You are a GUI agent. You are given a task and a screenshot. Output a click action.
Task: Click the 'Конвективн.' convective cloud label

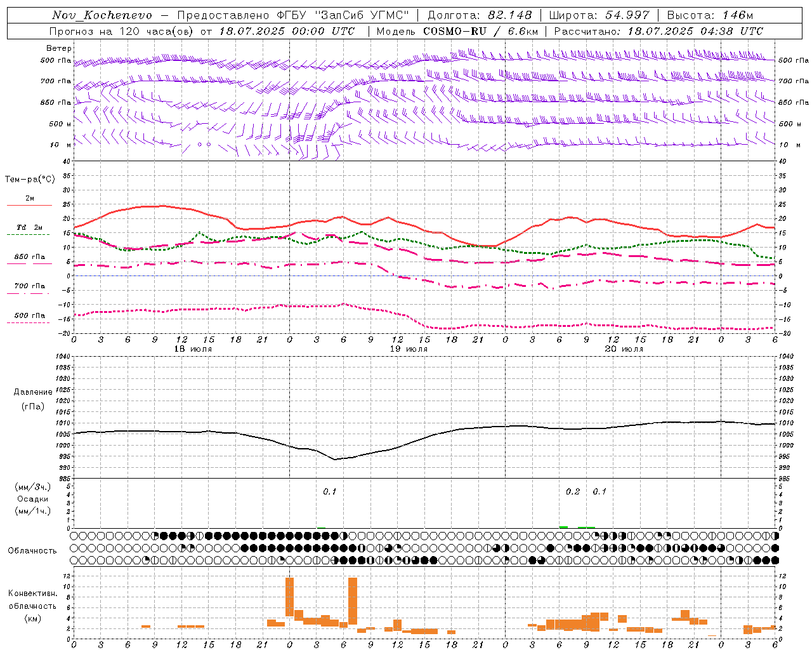pyautogui.click(x=32, y=594)
